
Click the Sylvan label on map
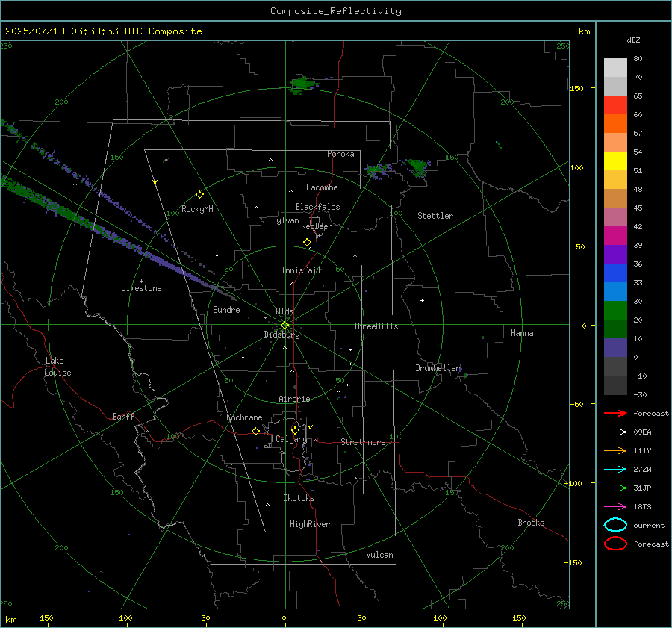point(285,220)
